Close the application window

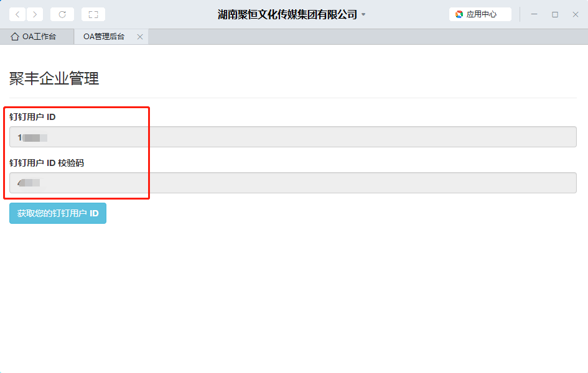click(576, 14)
